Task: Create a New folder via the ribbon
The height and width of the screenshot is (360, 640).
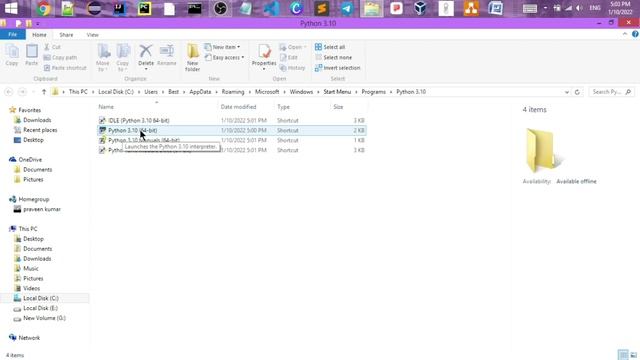Action: 193,58
